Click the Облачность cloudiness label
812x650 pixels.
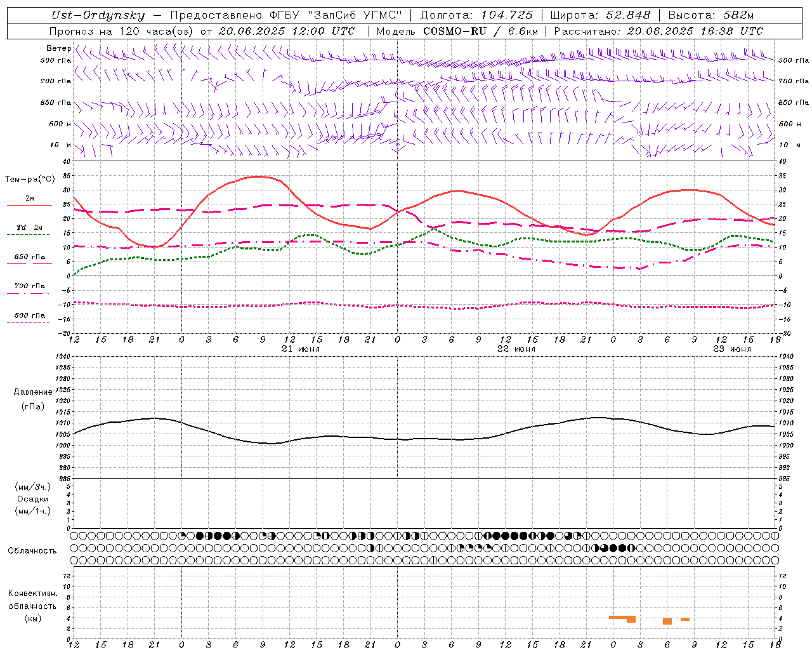[x=32, y=551]
